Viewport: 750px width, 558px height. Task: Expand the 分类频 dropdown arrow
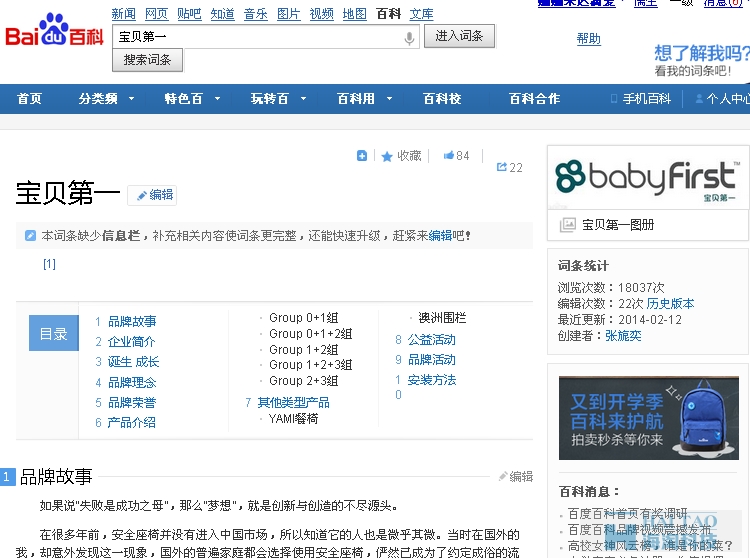coord(131,99)
